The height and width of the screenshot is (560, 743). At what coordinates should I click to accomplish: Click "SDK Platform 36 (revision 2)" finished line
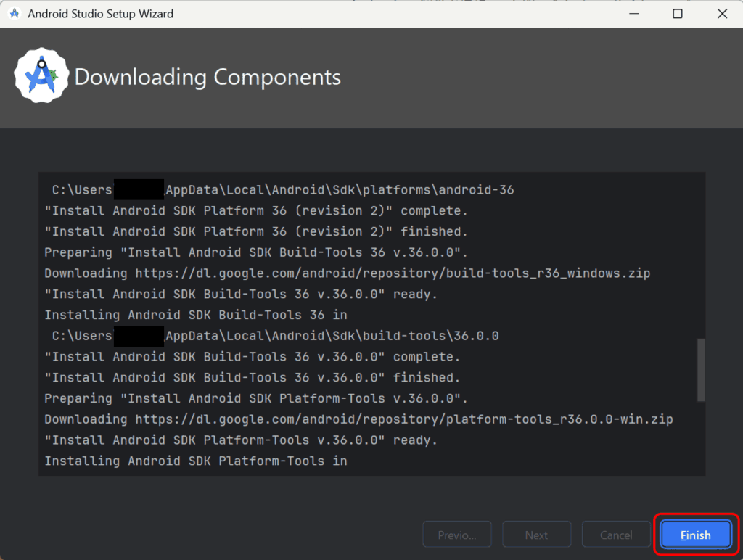(x=256, y=231)
